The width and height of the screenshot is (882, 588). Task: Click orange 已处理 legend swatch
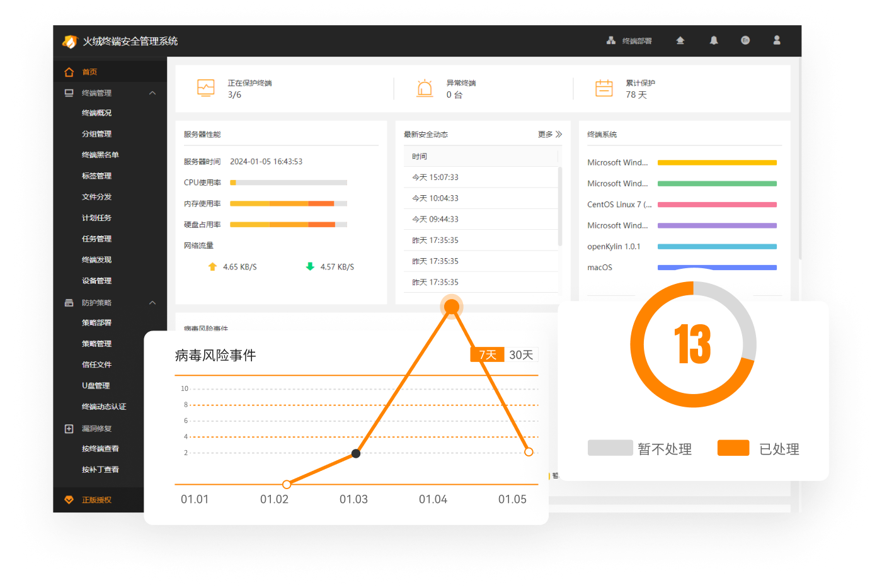coord(733,448)
